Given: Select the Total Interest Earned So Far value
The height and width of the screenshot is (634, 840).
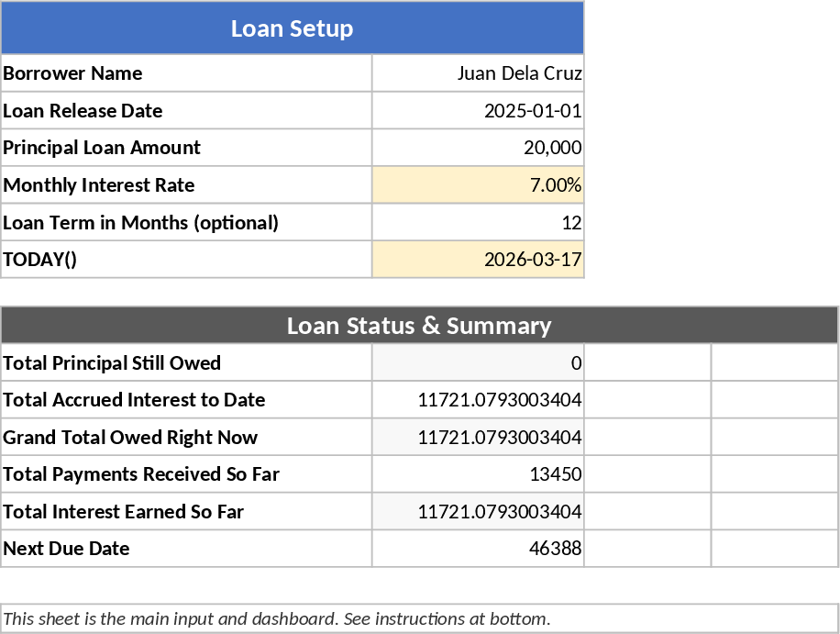Looking at the screenshot, I should pos(478,512).
